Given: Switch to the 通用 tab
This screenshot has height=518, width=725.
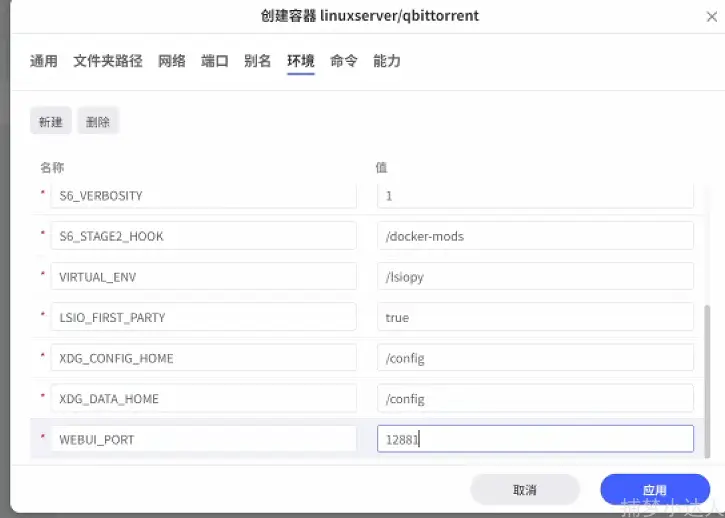Looking at the screenshot, I should [44, 61].
